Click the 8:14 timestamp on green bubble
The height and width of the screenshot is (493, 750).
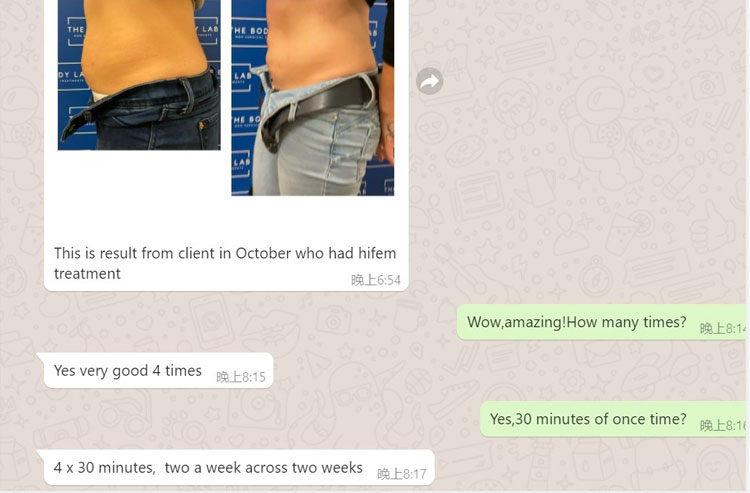coord(723,329)
